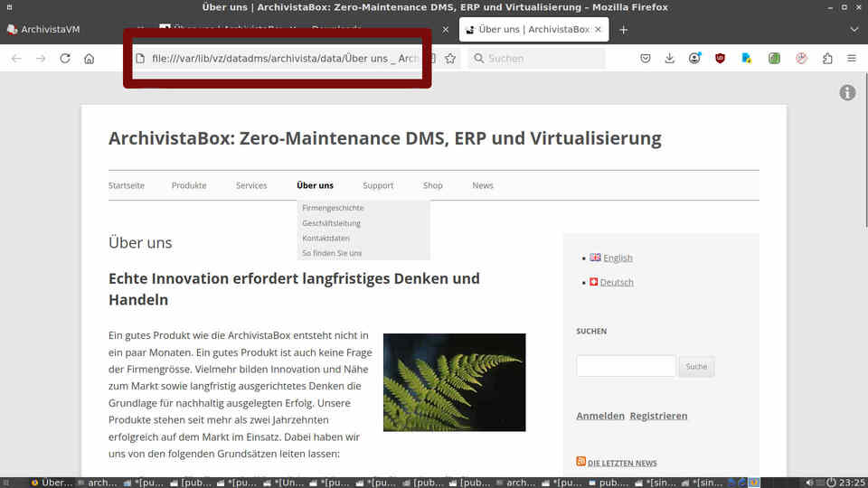The image size is (868, 488).
Task: Open the Die letzten News link
Action: (622, 463)
